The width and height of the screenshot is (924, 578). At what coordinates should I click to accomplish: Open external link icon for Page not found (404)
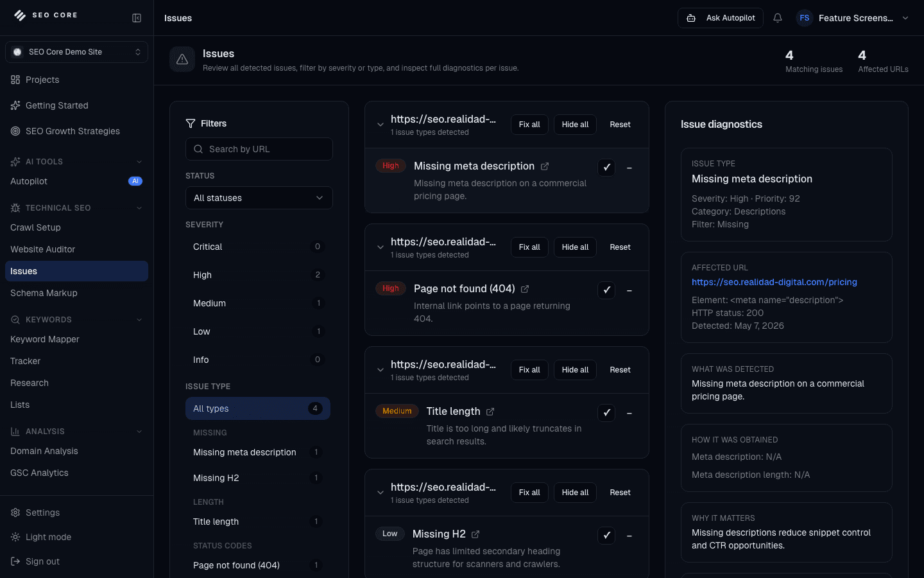point(525,289)
